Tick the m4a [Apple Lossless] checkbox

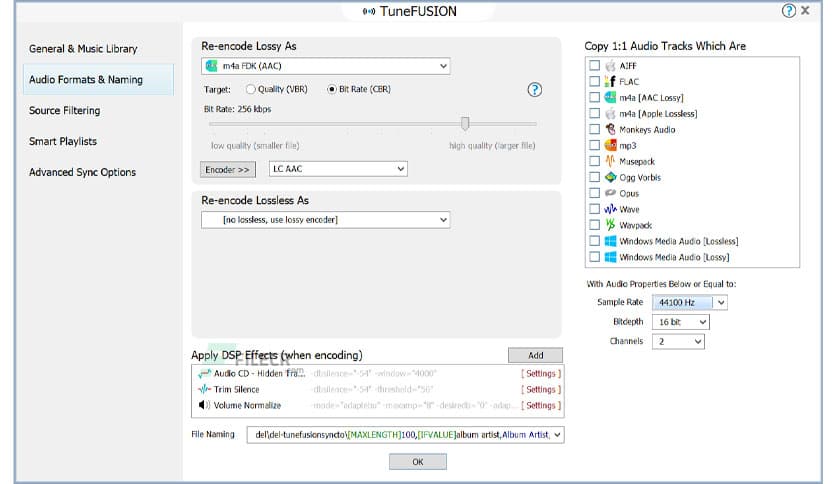click(594, 114)
